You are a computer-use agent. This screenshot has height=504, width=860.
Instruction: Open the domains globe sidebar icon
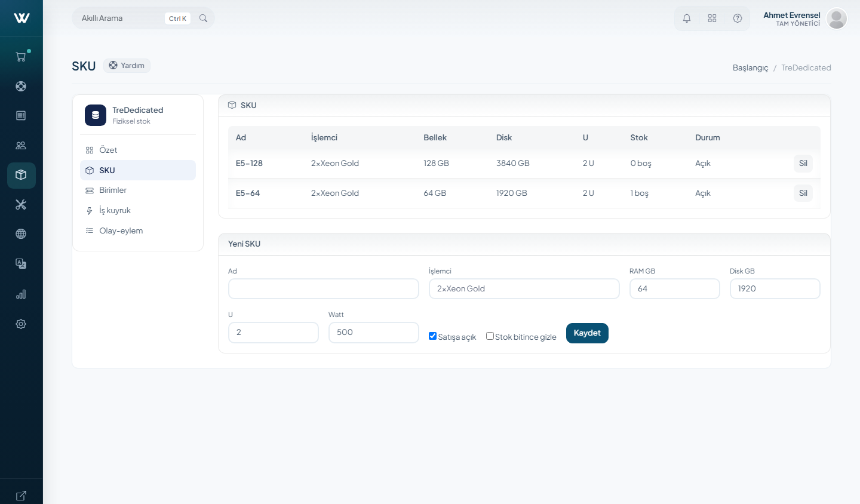21,234
